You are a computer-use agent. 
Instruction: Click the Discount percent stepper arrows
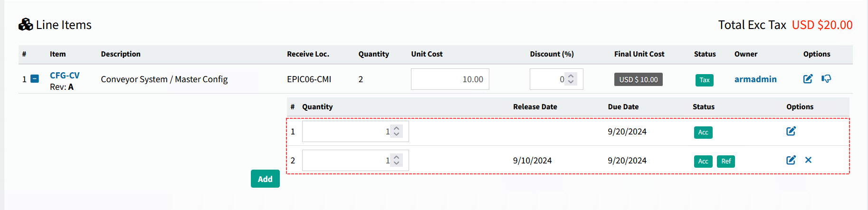pos(571,79)
